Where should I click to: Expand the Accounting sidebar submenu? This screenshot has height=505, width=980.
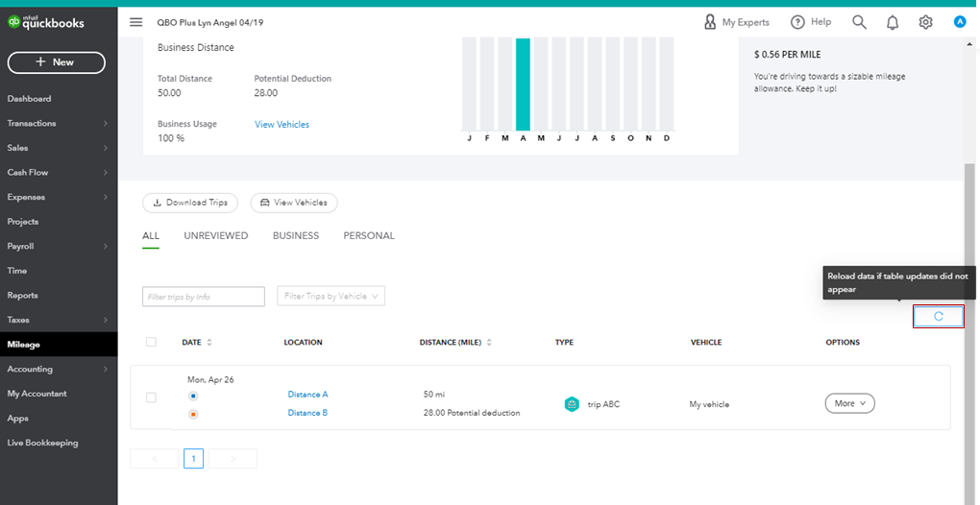(105, 369)
